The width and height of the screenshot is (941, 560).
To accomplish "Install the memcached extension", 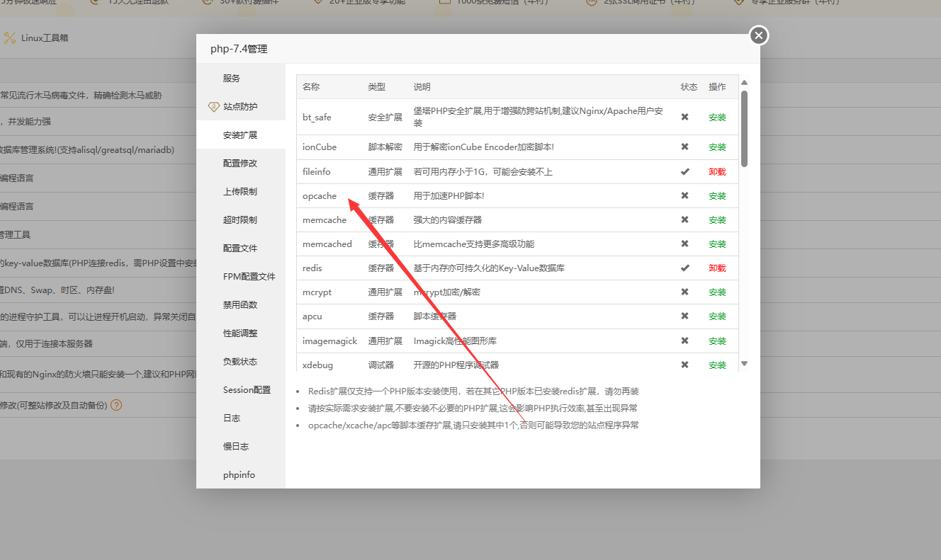I will point(717,244).
